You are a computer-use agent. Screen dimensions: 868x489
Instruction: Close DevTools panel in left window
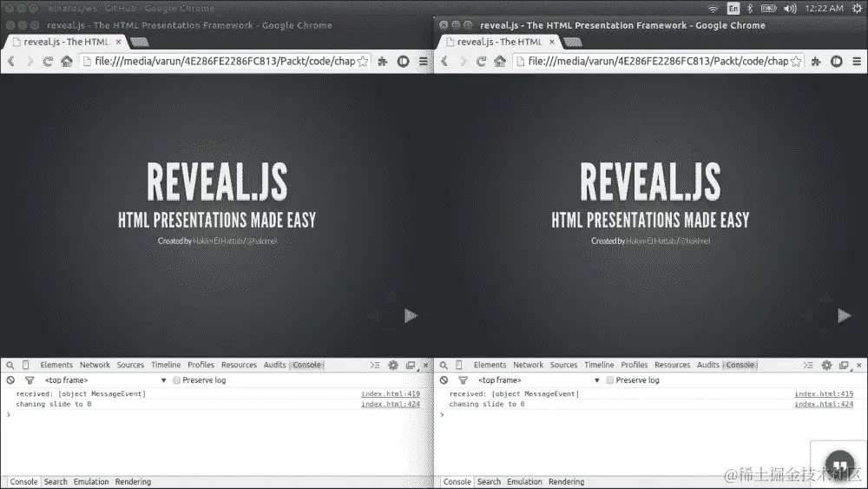pyautogui.click(x=425, y=365)
